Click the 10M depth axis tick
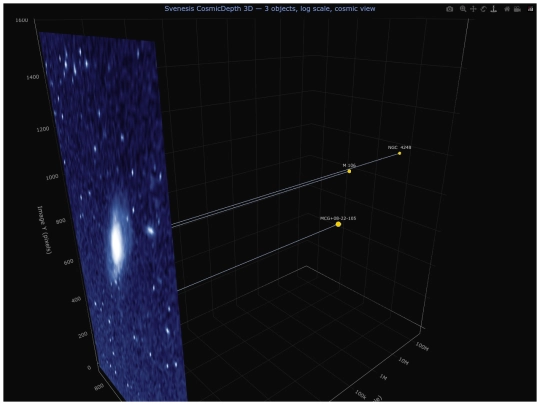540x405 pixels. 404,361
